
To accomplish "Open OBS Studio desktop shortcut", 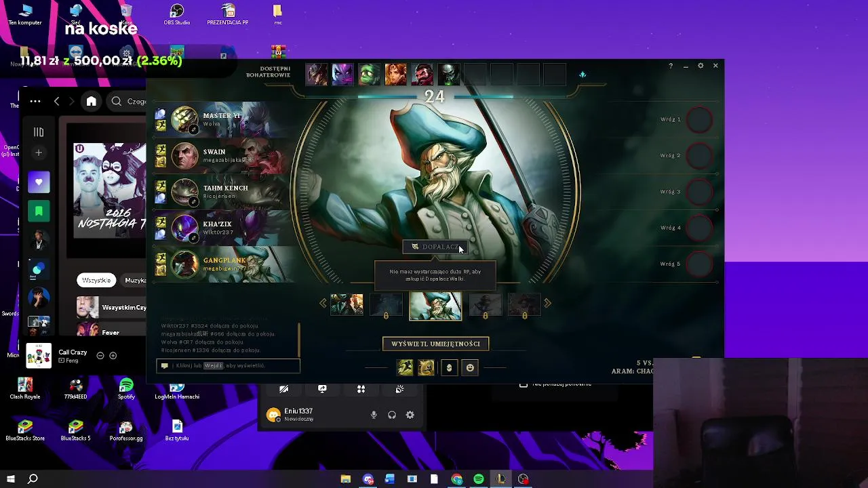I will point(177,14).
